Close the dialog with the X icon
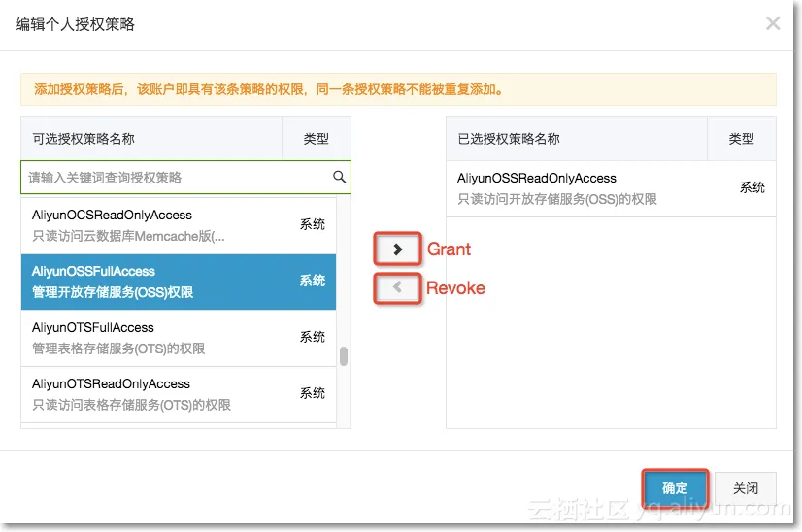The image size is (802, 532). (x=773, y=23)
